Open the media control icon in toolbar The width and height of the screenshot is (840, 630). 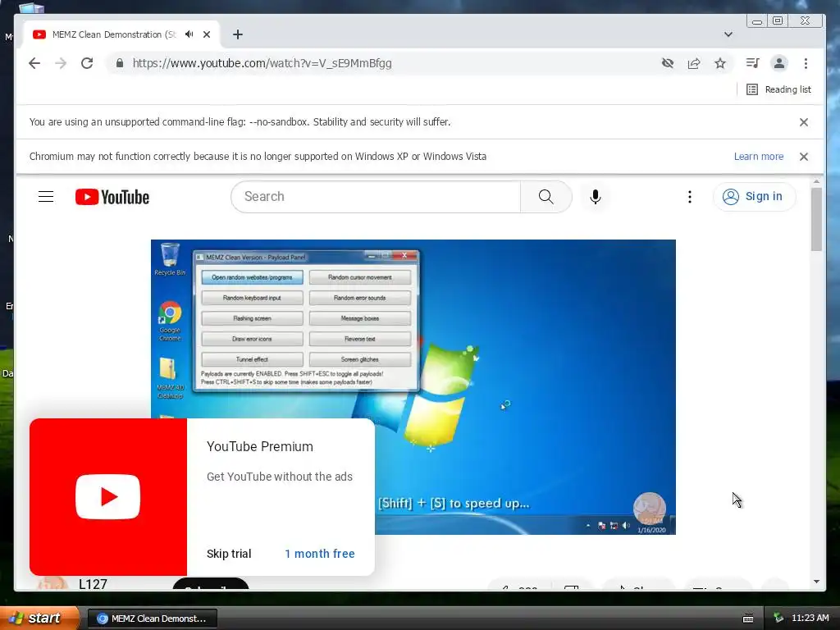coord(753,63)
